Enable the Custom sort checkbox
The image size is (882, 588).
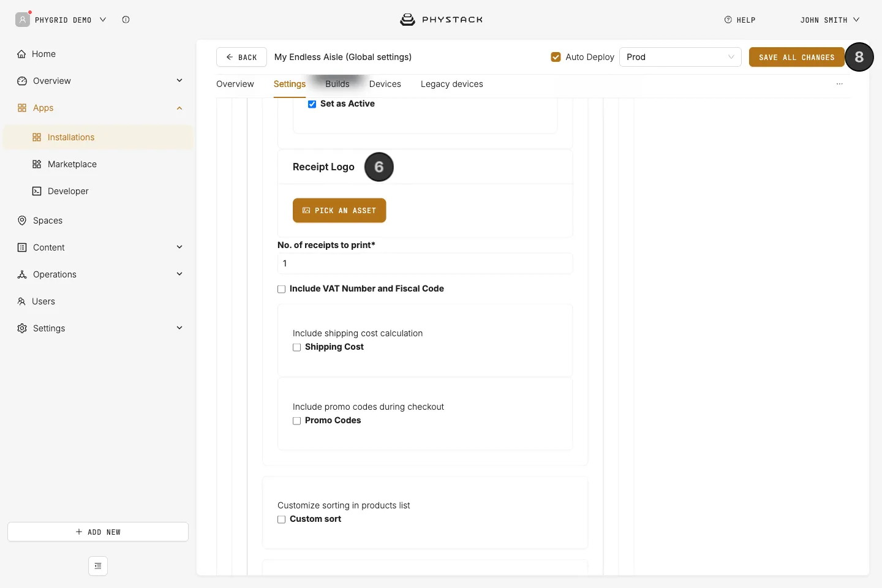coord(281,519)
